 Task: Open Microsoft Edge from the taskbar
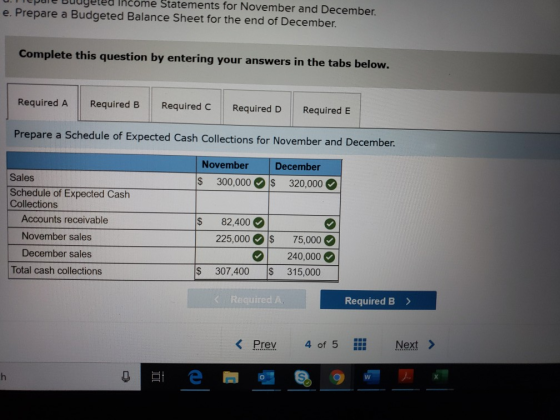195,377
